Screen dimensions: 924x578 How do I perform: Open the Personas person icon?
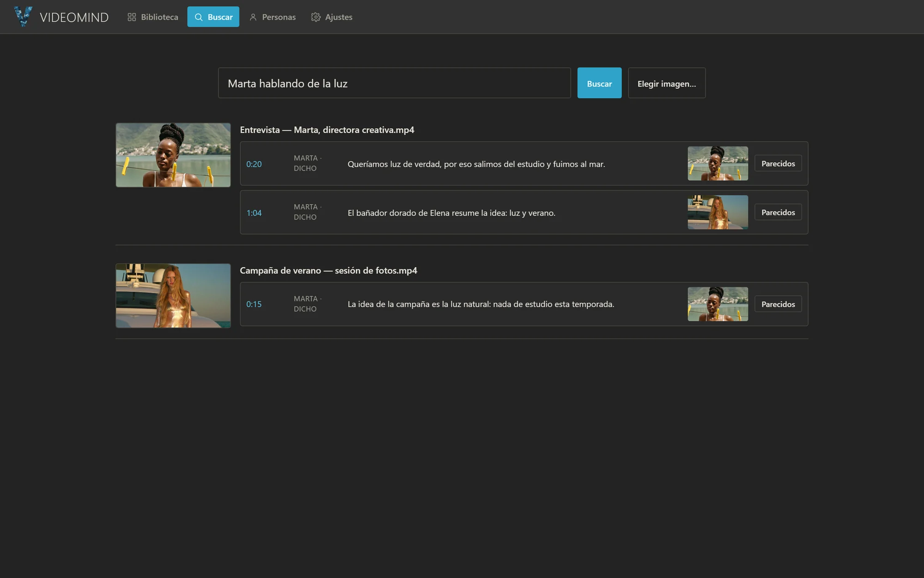click(x=253, y=17)
